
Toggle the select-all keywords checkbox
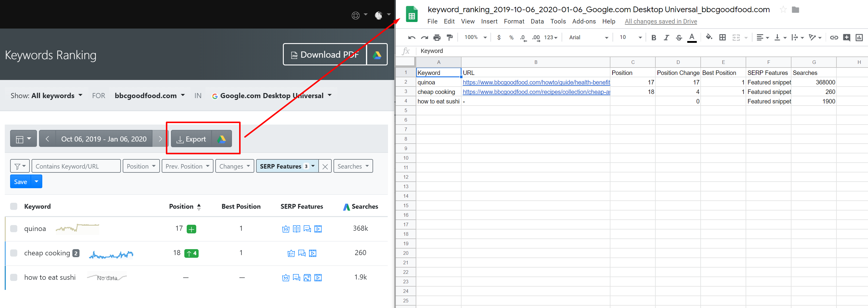(14, 206)
